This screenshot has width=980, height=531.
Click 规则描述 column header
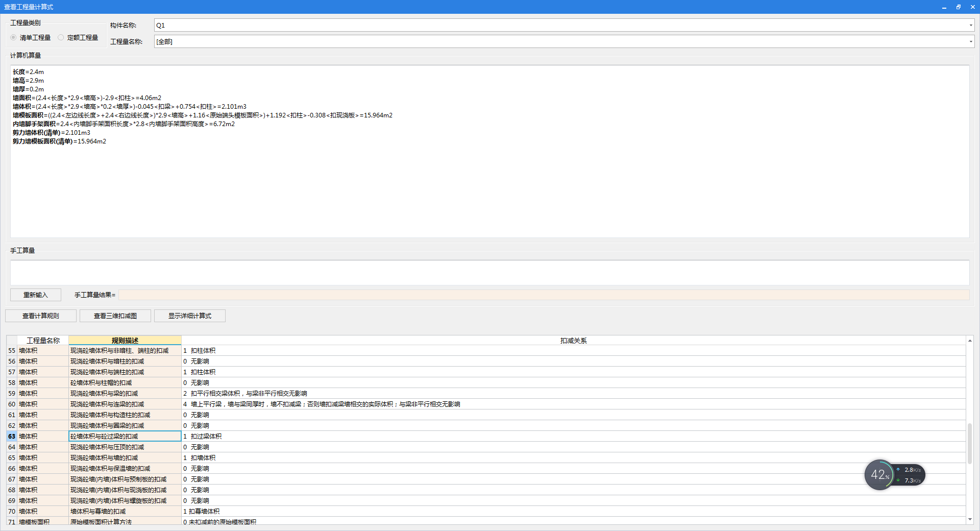point(125,341)
